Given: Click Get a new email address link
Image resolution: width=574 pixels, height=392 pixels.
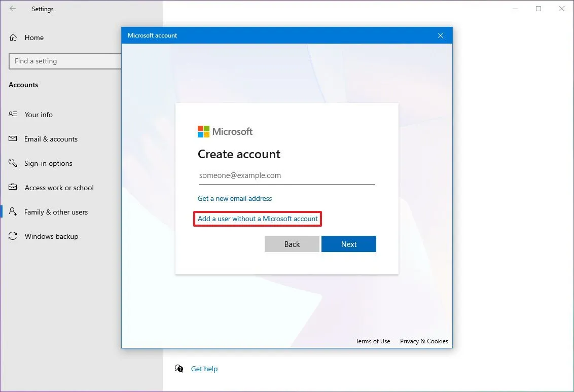Looking at the screenshot, I should tap(235, 198).
